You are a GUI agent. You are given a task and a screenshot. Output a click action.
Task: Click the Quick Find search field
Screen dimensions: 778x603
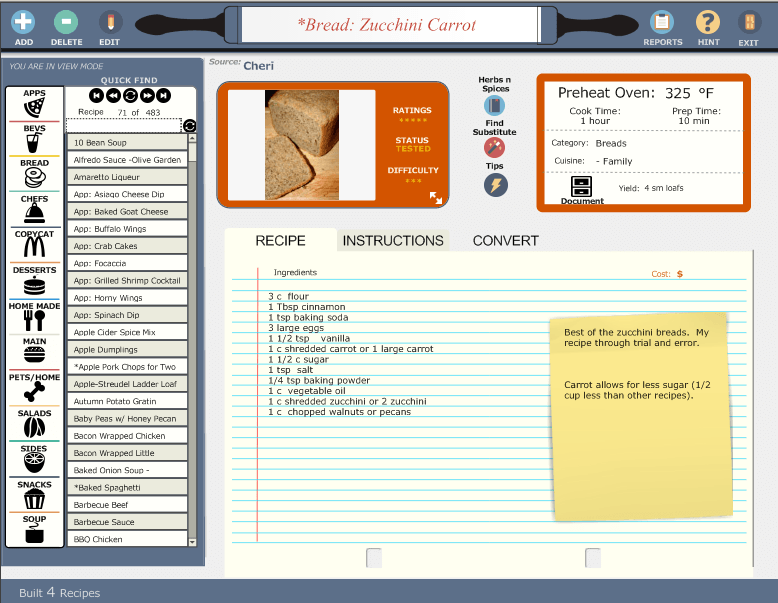click(123, 125)
